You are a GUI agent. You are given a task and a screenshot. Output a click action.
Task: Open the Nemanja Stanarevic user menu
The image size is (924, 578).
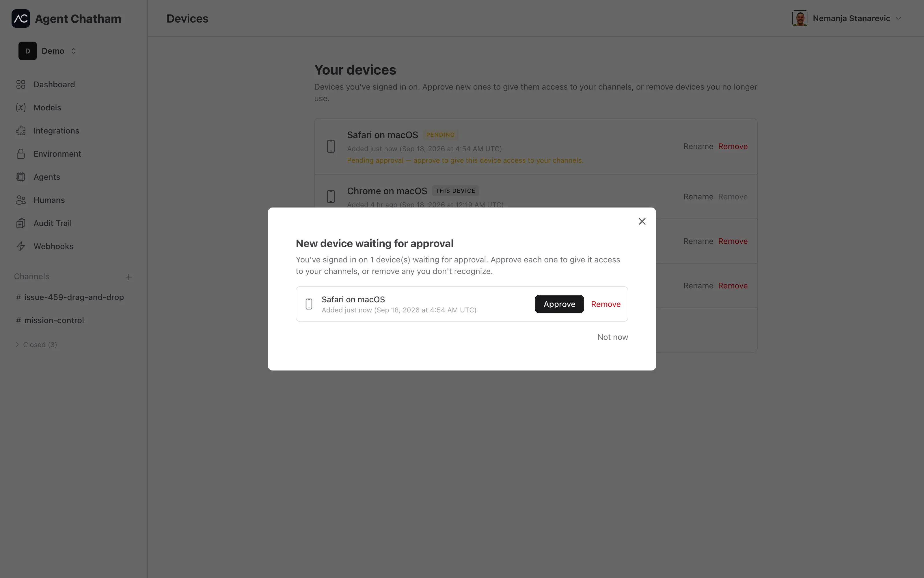[x=847, y=18]
